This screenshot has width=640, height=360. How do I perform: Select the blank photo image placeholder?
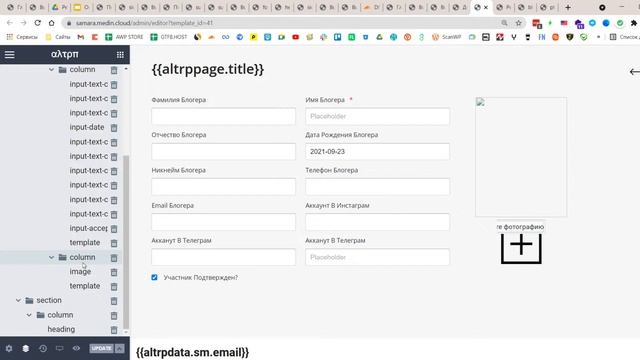pos(521,157)
